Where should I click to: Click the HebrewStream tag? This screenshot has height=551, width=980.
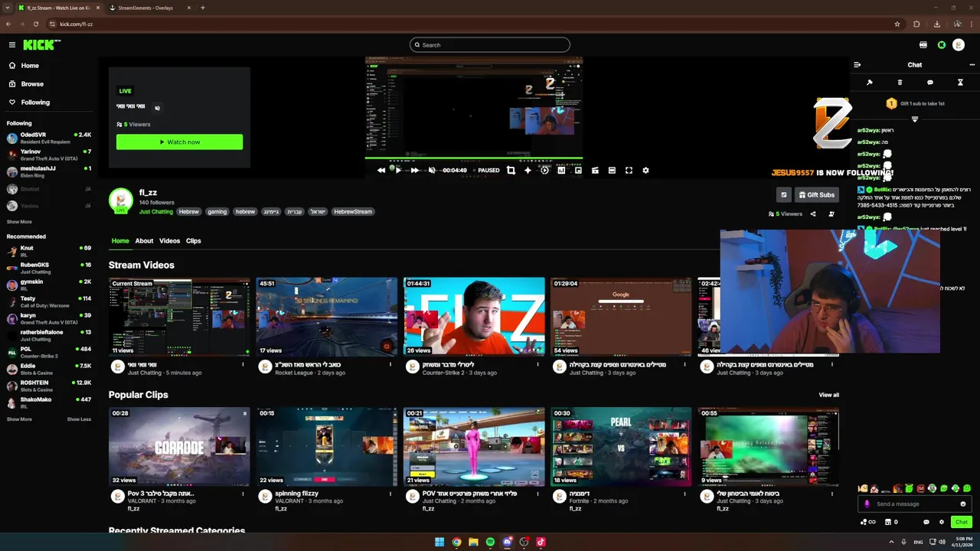pos(353,212)
